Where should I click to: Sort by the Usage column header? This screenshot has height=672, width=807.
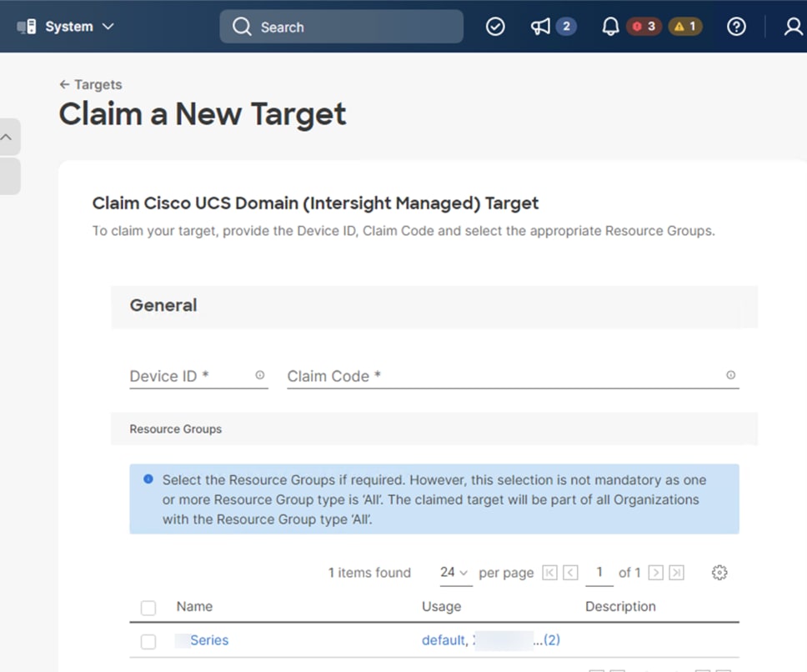442,607
